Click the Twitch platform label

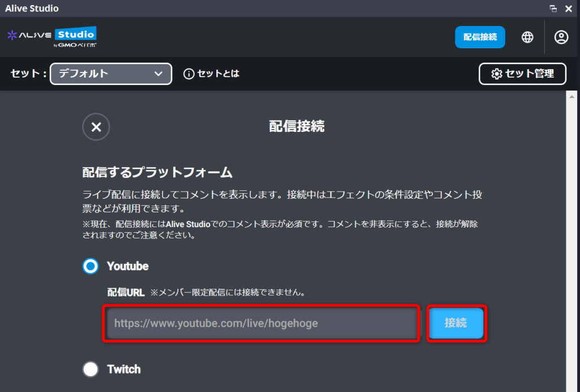(x=124, y=369)
